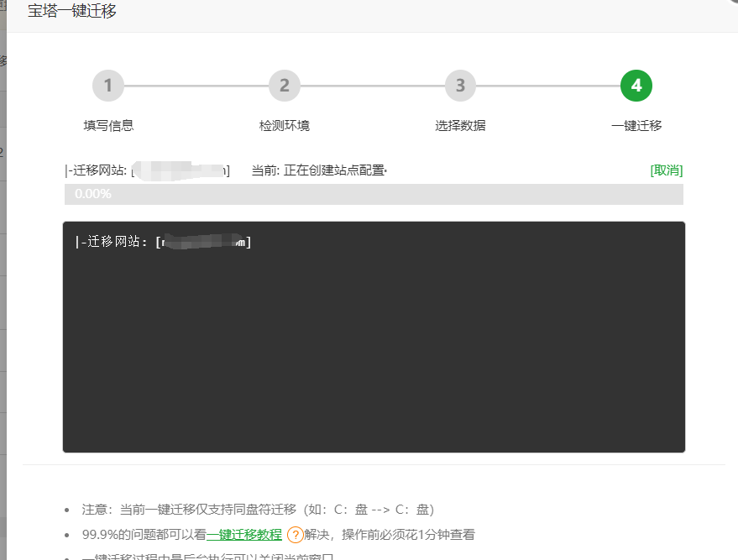
Task: Click the 迁移网站 line inside log console
Action: point(164,242)
